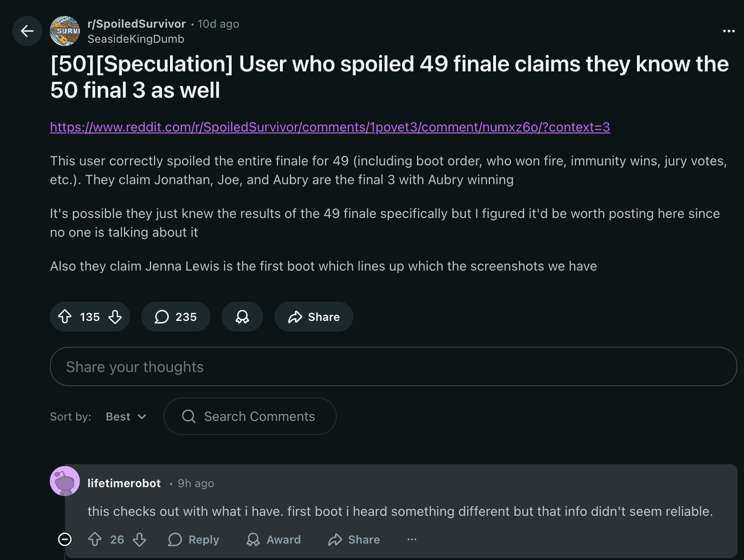Upvote the post with 135 points
Screen dimensions: 744x560
click(x=65, y=317)
